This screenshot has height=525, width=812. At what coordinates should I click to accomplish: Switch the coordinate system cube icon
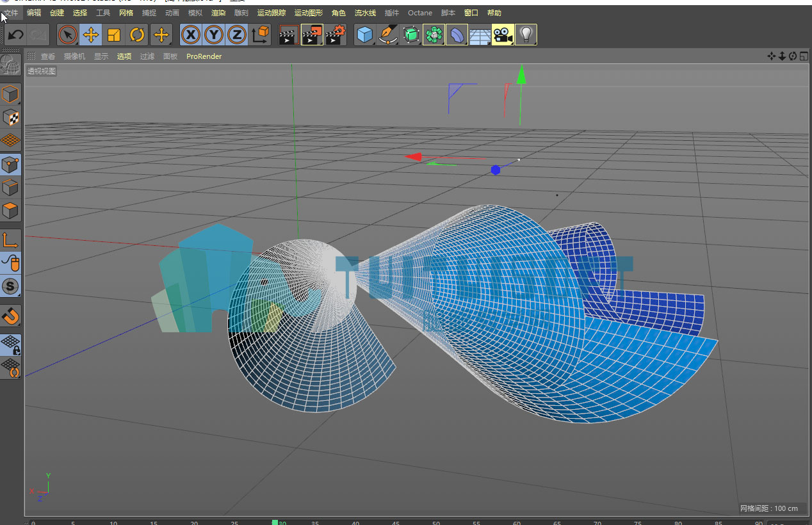pos(260,35)
